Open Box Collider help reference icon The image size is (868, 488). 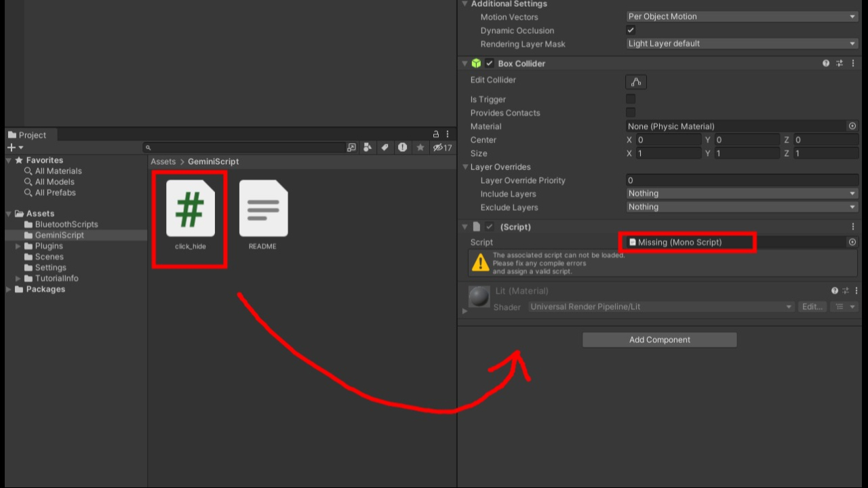826,64
